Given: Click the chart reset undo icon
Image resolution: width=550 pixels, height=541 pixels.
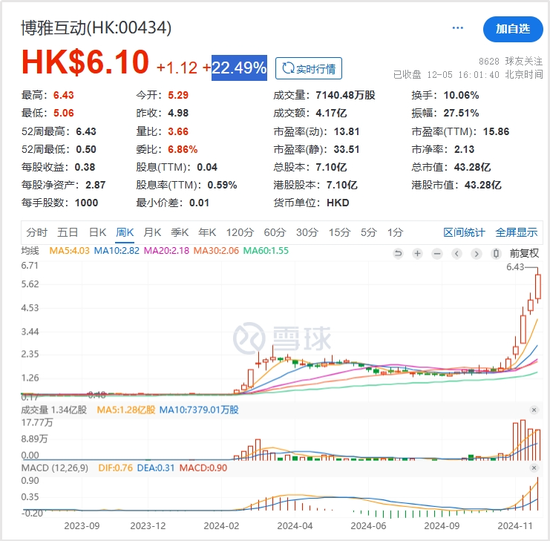Looking at the screenshot, I should pos(398,253).
